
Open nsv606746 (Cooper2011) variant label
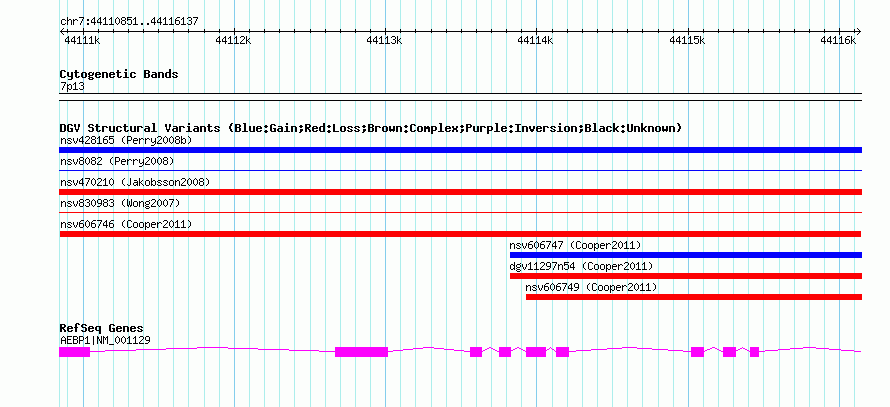click(x=126, y=224)
